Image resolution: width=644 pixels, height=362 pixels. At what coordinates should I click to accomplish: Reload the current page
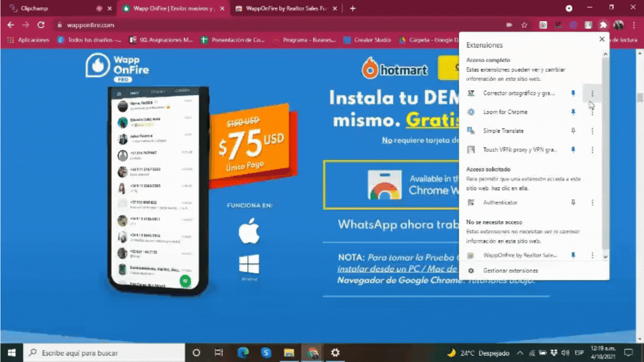(41, 25)
